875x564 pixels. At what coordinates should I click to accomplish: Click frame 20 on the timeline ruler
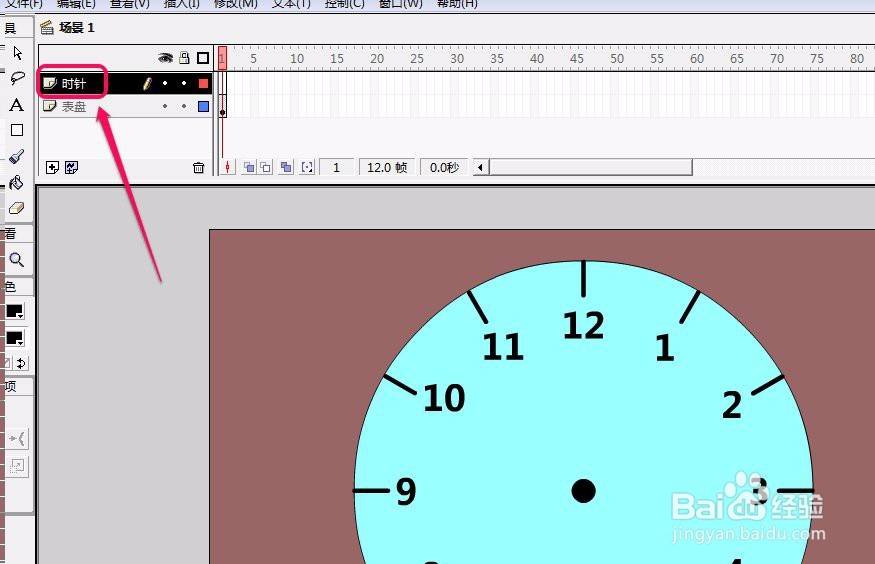click(377, 59)
